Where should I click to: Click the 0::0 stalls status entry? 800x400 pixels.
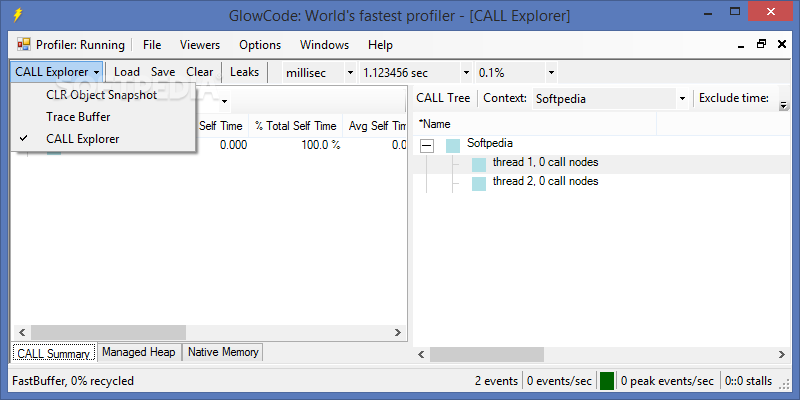pos(748,381)
